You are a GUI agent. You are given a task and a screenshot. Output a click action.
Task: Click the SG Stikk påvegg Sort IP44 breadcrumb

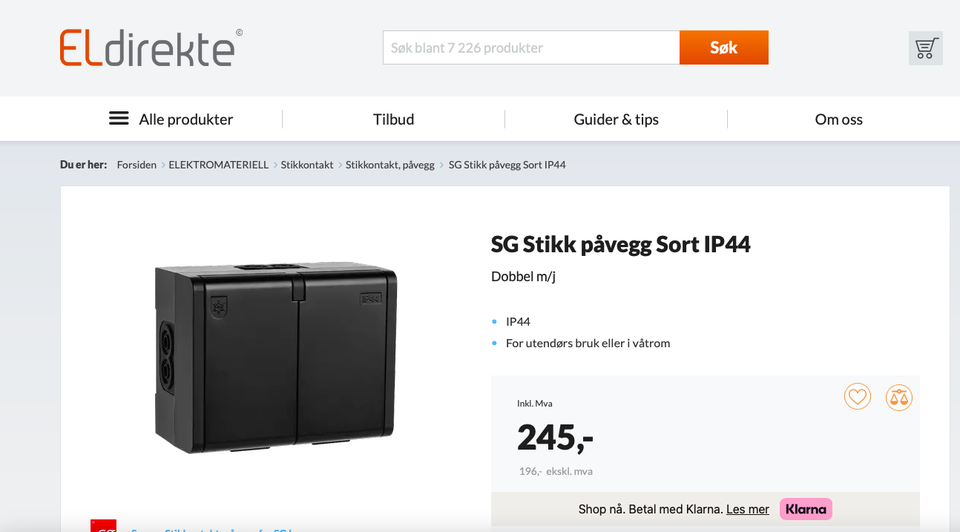pos(507,165)
